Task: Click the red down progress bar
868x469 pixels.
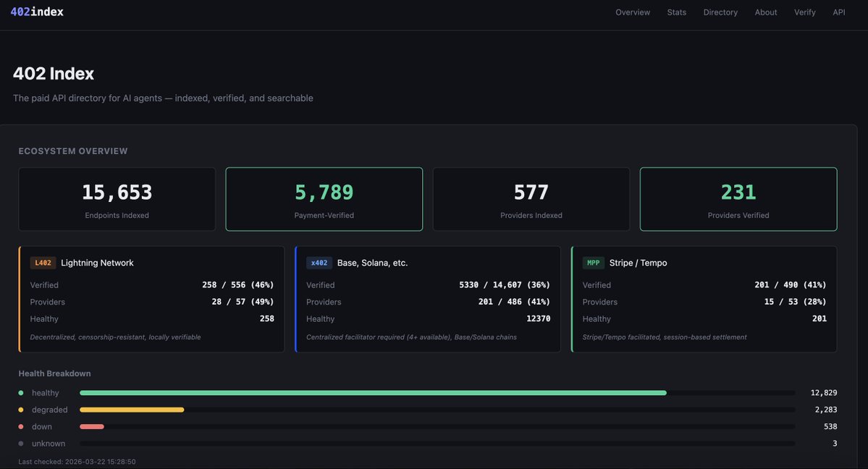Action: click(x=92, y=427)
